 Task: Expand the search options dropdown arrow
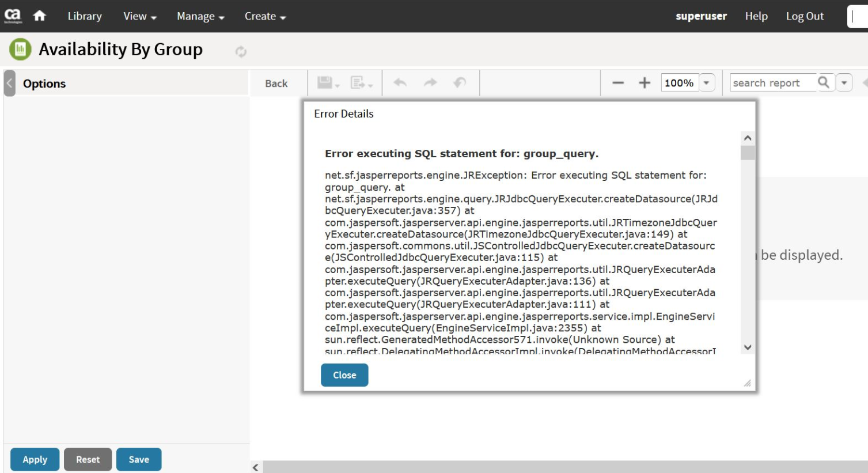844,83
